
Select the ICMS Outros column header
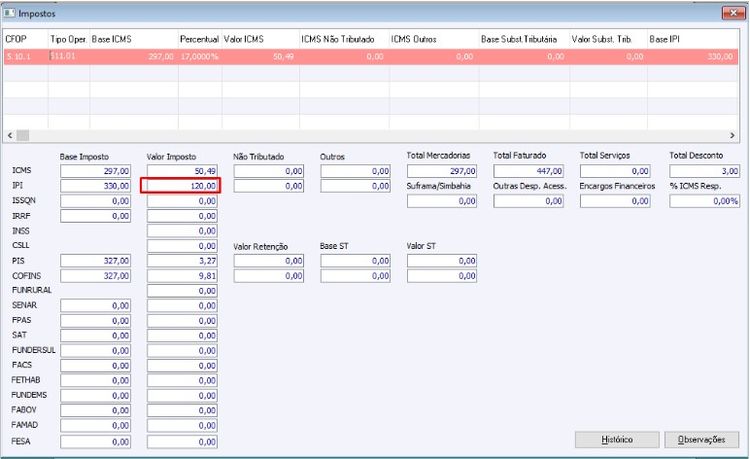tap(434, 39)
